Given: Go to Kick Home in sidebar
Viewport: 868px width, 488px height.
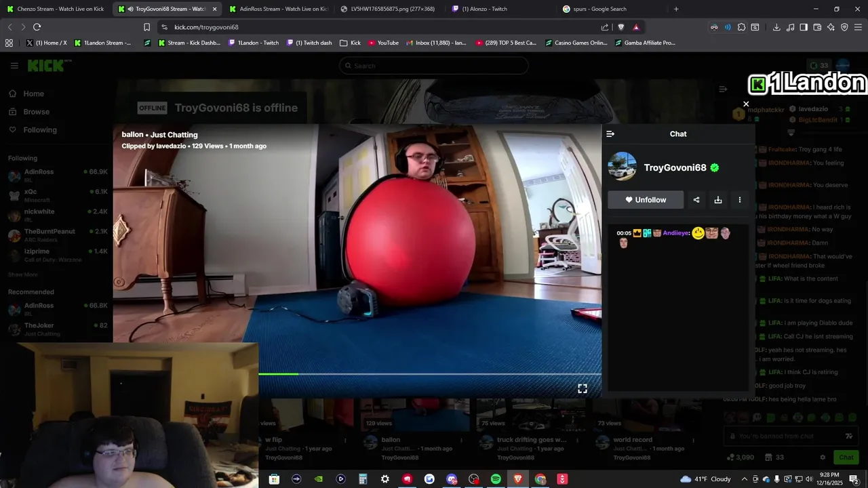Looking at the screenshot, I should 26,94.
